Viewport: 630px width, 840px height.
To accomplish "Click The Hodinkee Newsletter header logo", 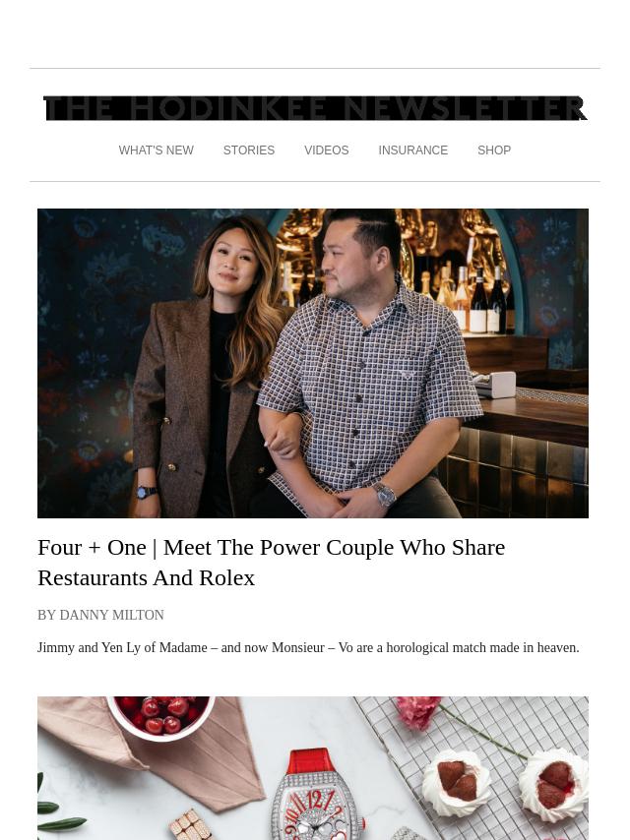I will pyautogui.click(x=315, y=108).
